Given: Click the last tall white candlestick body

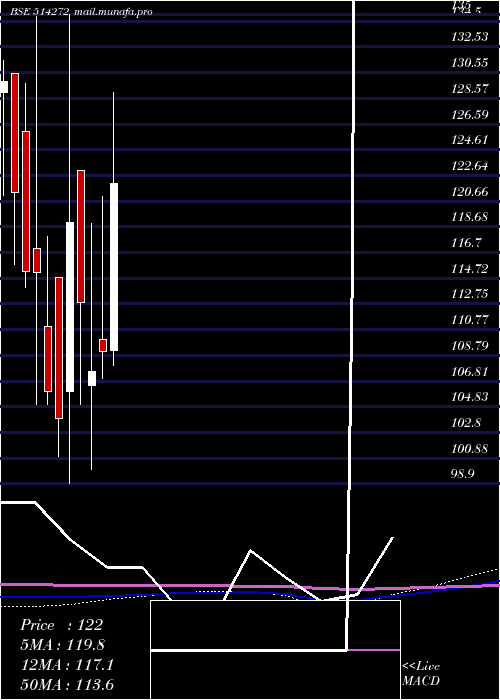Looking at the screenshot, I should [x=114, y=267].
